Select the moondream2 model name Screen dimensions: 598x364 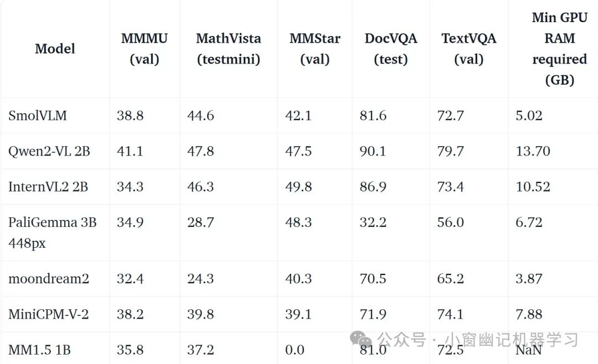point(48,278)
